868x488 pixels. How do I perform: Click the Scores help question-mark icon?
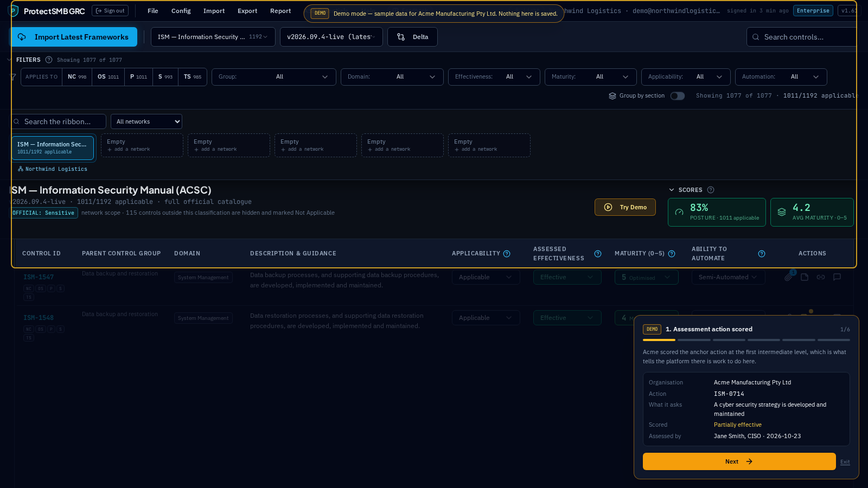click(x=711, y=190)
